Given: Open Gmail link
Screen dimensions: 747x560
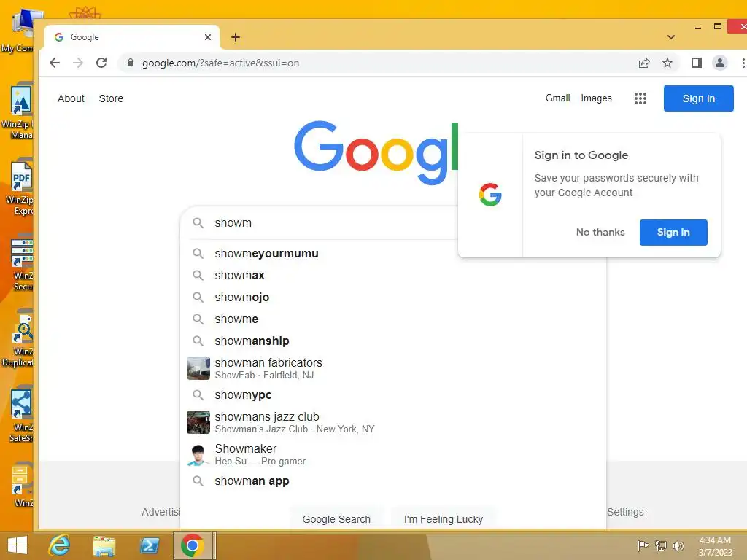Looking at the screenshot, I should [x=557, y=98].
